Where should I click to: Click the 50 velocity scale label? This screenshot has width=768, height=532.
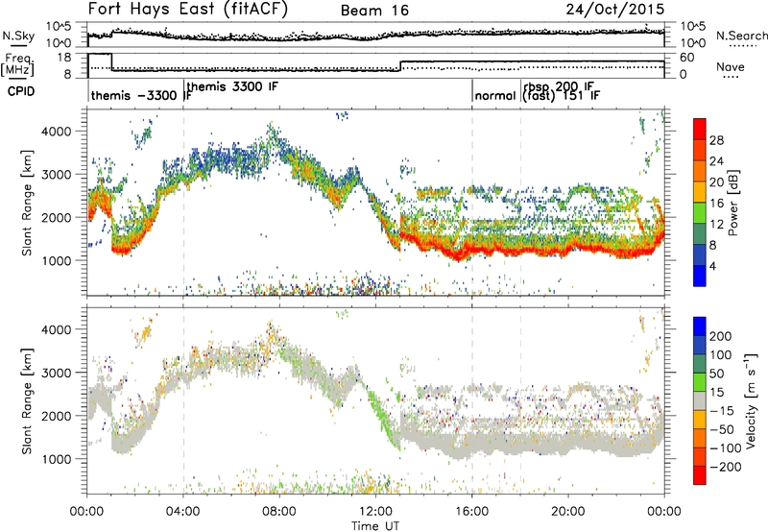(x=716, y=374)
